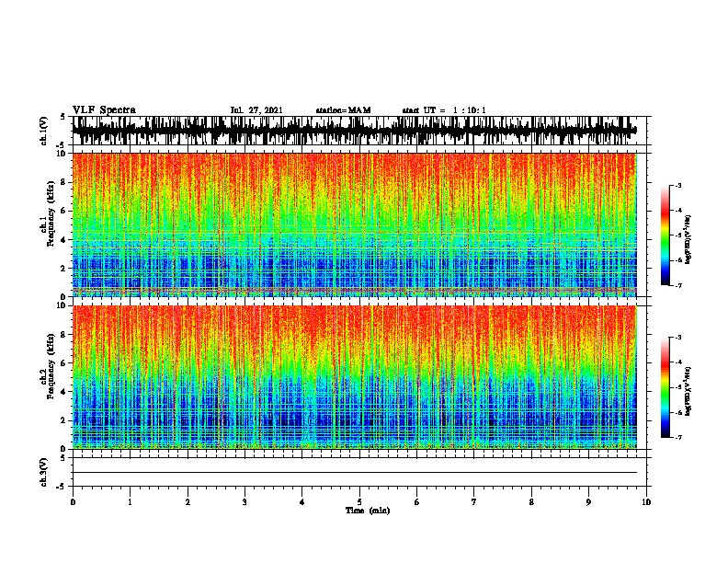Click the flat ch.3 voltage trace line
Image resolution: width=728 pixels, height=563 pixels.
pos(355,473)
